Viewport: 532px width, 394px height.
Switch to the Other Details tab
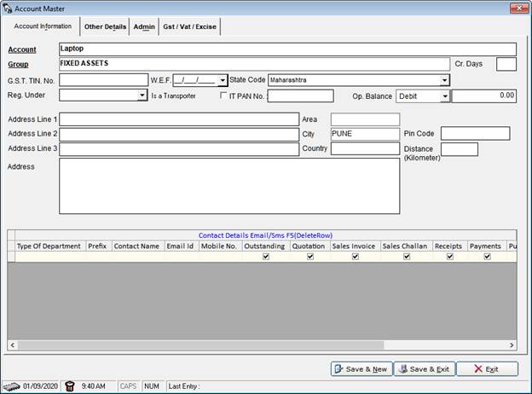coord(105,26)
